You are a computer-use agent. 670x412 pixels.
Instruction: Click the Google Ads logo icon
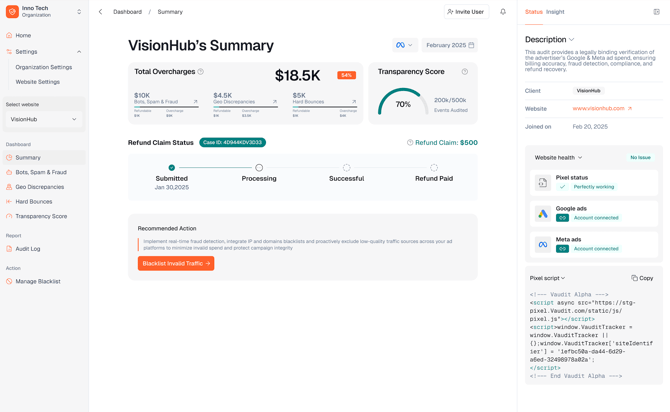(x=543, y=214)
